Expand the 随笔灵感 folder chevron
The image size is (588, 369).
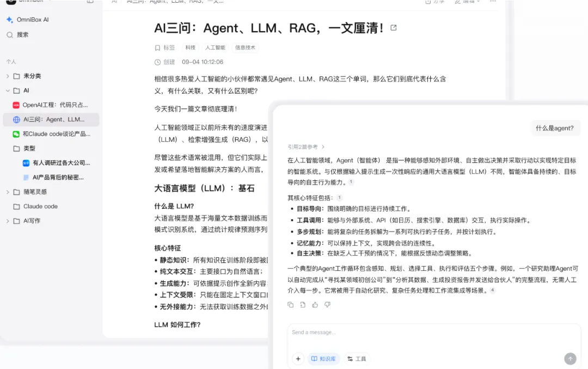point(8,192)
